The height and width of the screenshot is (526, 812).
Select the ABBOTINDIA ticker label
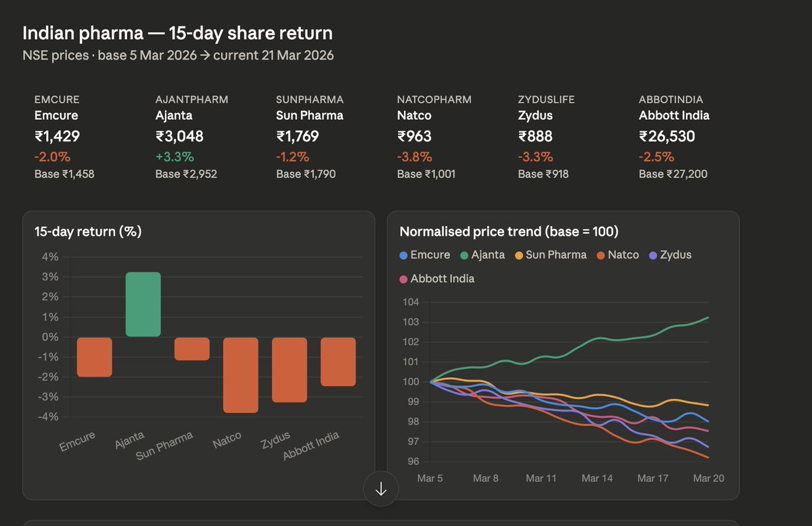pos(671,100)
